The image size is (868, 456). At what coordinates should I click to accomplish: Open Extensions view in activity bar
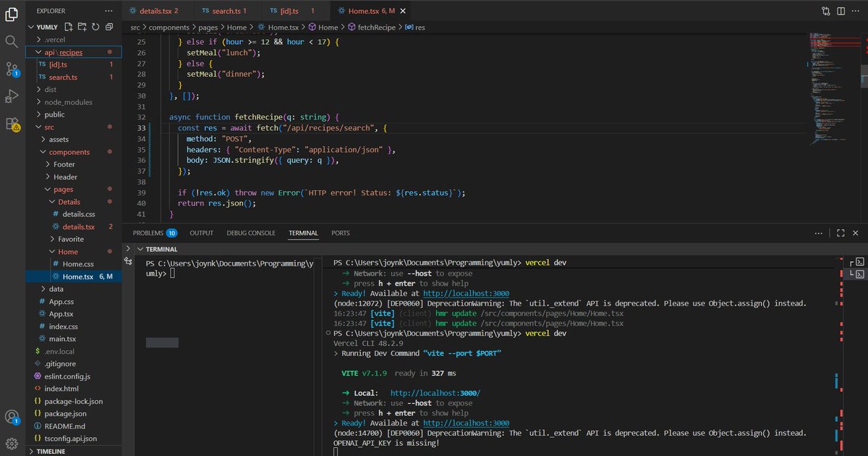[12, 124]
